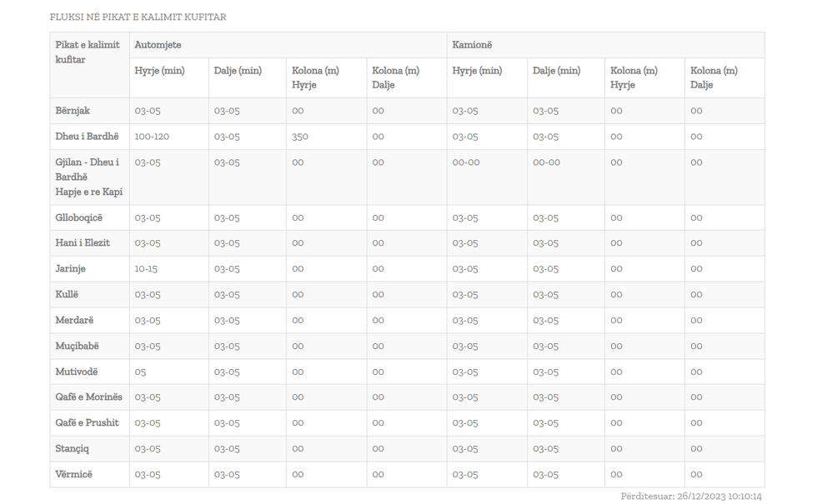Select the Qafë e Morinës row label

tap(88, 397)
